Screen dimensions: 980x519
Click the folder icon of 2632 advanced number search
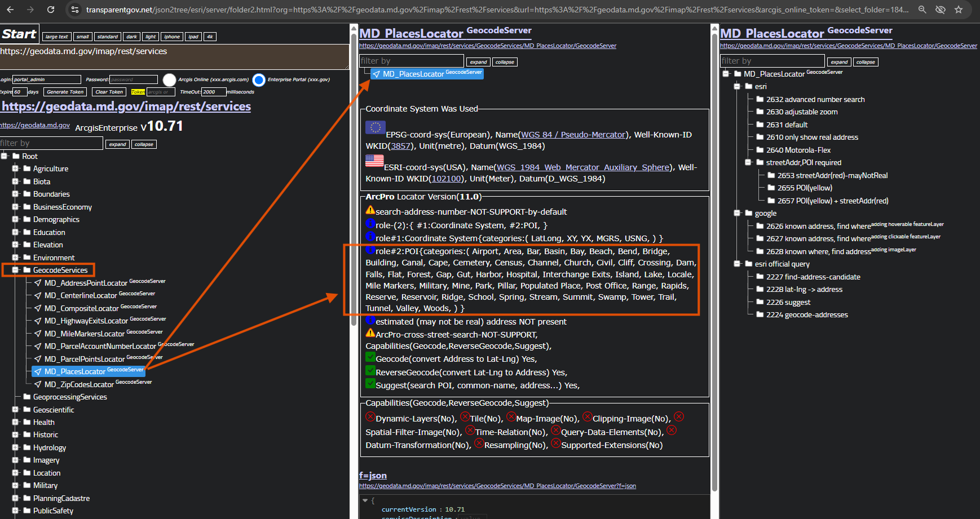coord(760,99)
